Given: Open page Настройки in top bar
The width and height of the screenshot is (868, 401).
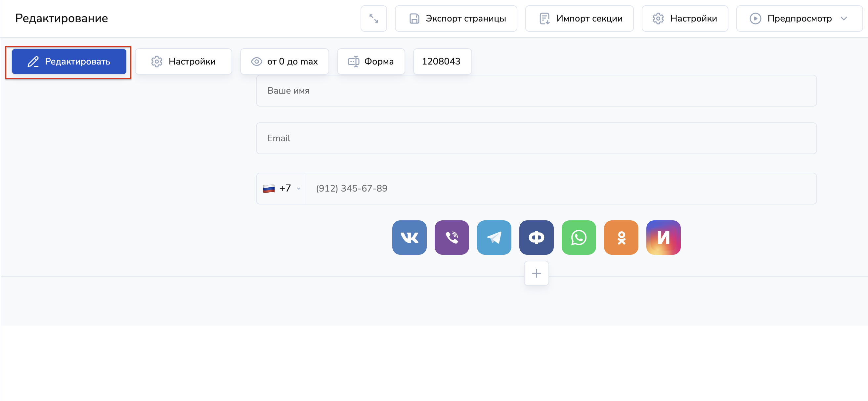Looking at the screenshot, I should [x=684, y=19].
